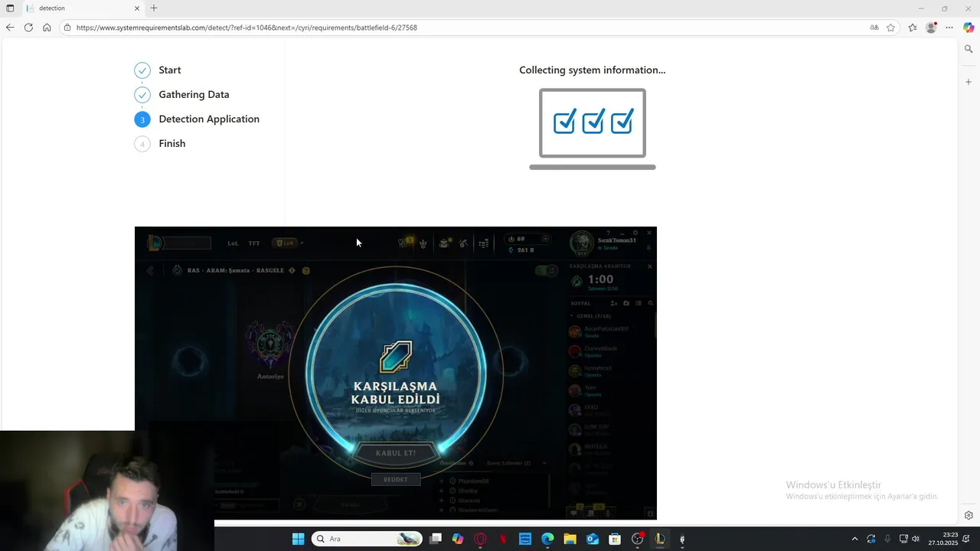This screenshot has width=980, height=551.
Task: Click the KABUL ET! accept button
Action: [x=396, y=453]
